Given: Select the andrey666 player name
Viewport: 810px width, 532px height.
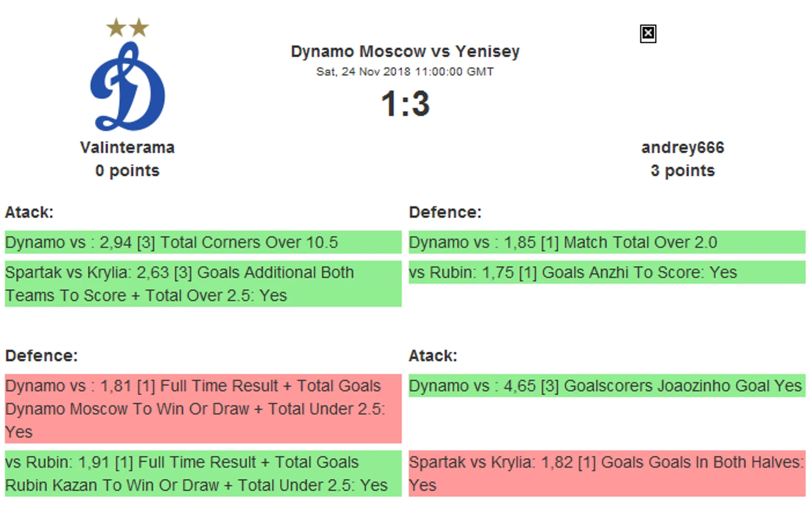Looking at the screenshot, I should pos(682,148).
